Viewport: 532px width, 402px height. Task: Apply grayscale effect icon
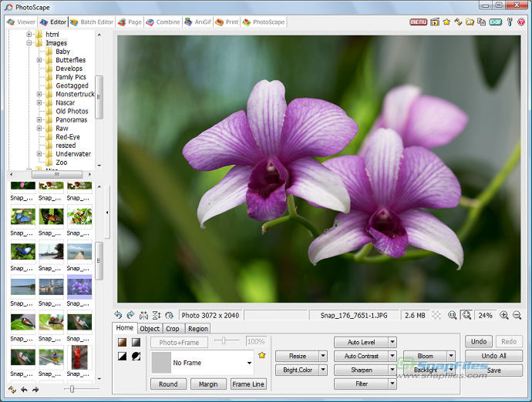point(136,343)
